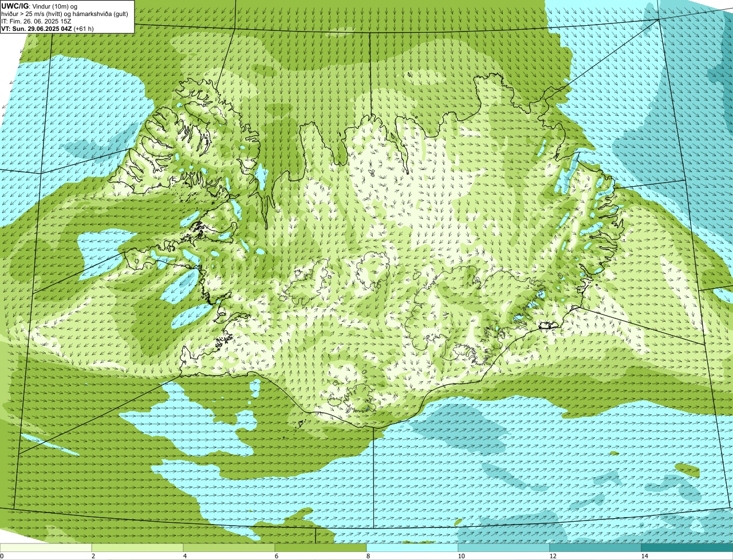Click the "IT: Fim. 26. 06. 2025 15Z" line
This screenshot has height=560, width=733.
pos(37,21)
